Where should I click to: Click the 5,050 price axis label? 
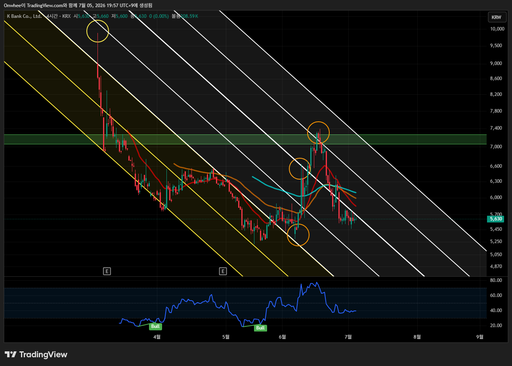tap(496, 254)
